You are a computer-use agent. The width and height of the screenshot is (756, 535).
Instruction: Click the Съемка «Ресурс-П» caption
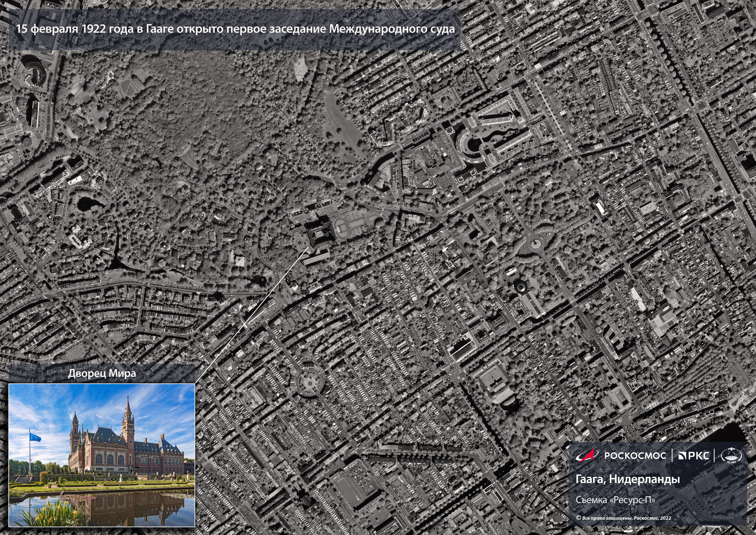coord(615,500)
